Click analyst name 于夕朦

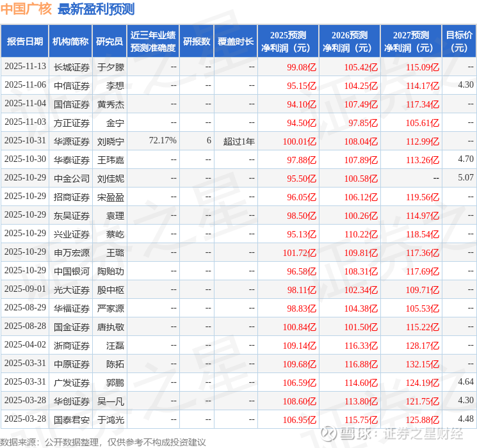click(111, 67)
